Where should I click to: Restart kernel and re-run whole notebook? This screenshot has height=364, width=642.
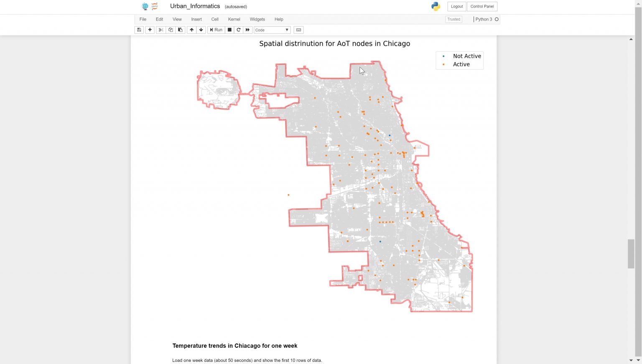coord(248,30)
